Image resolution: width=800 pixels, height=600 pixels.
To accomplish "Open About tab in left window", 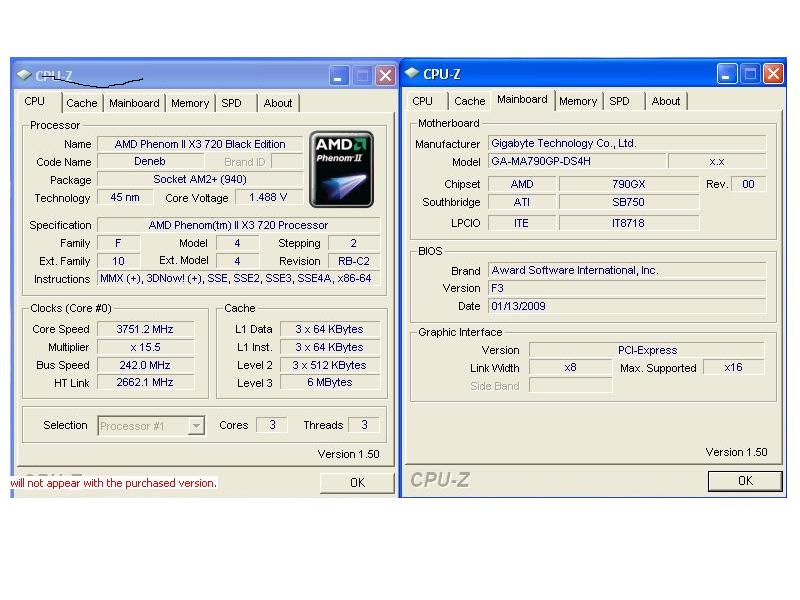I will 278,103.
